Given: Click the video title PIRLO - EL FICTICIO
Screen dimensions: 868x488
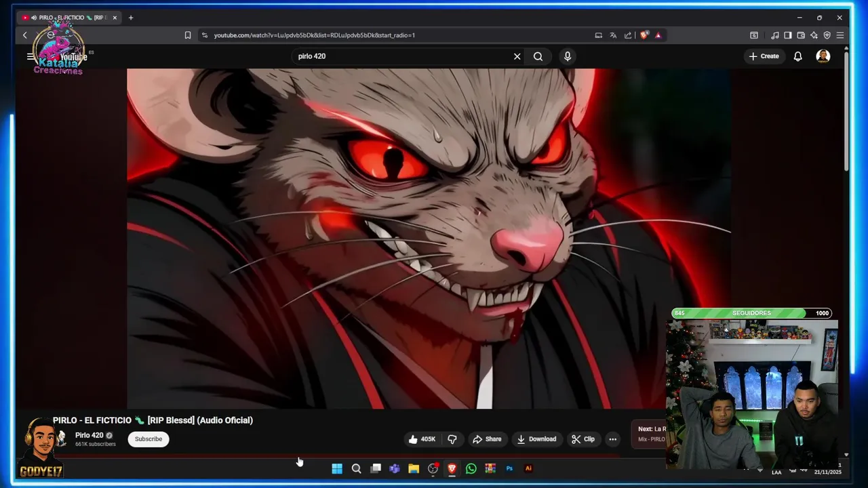Looking at the screenshot, I should coord(153,420).
